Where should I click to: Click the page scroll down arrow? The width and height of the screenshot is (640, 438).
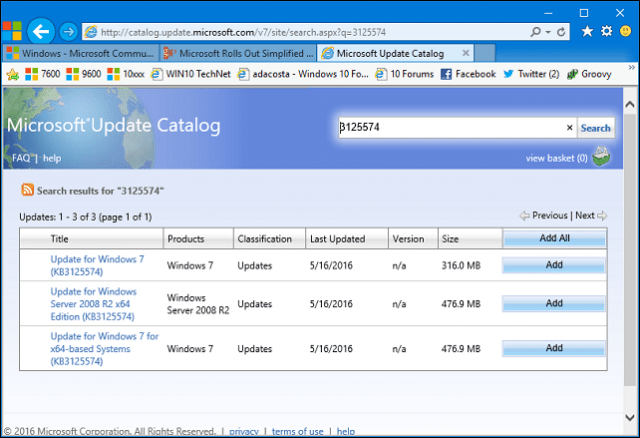630,417
